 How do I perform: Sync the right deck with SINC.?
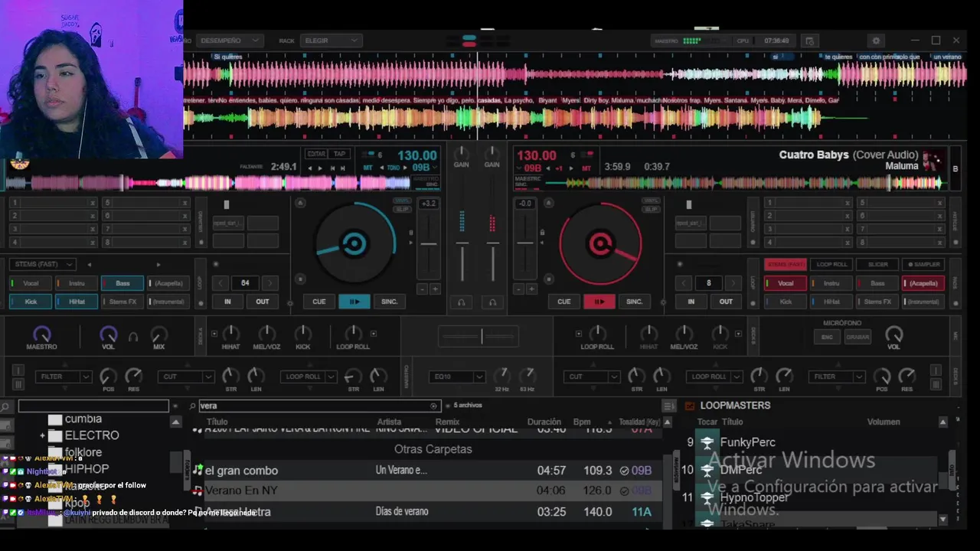coord(635,302)
